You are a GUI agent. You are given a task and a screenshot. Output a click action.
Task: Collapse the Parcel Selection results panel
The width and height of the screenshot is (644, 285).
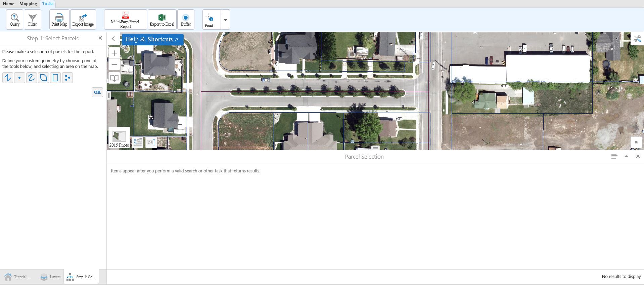(x=626, y=156)
